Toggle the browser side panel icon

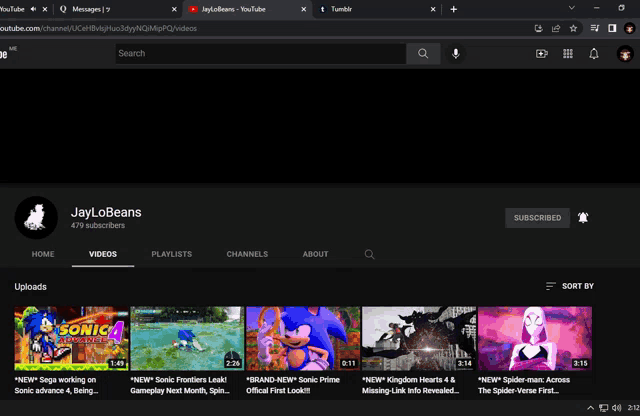pyautogui.click(x=612, y=28)
